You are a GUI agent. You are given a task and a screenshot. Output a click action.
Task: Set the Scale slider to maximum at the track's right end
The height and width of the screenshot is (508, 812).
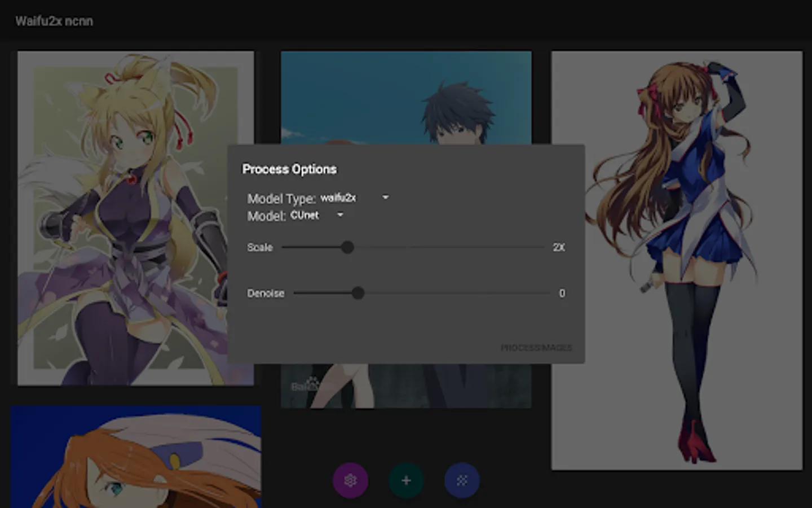point(544,247)
